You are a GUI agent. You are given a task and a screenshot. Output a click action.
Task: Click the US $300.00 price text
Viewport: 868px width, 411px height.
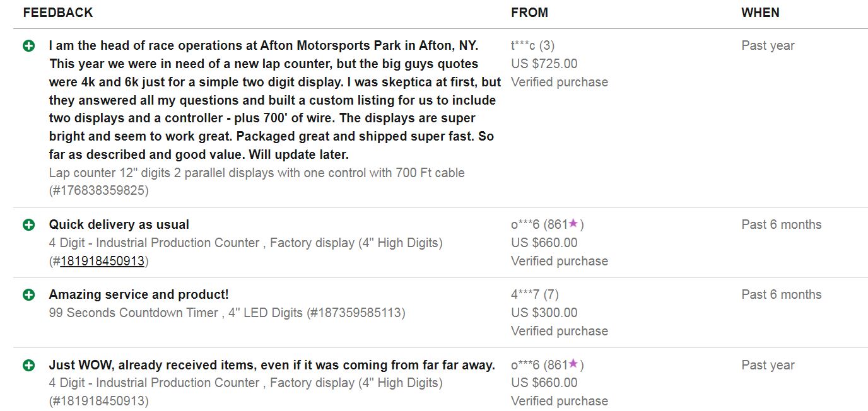coord(544,313)
